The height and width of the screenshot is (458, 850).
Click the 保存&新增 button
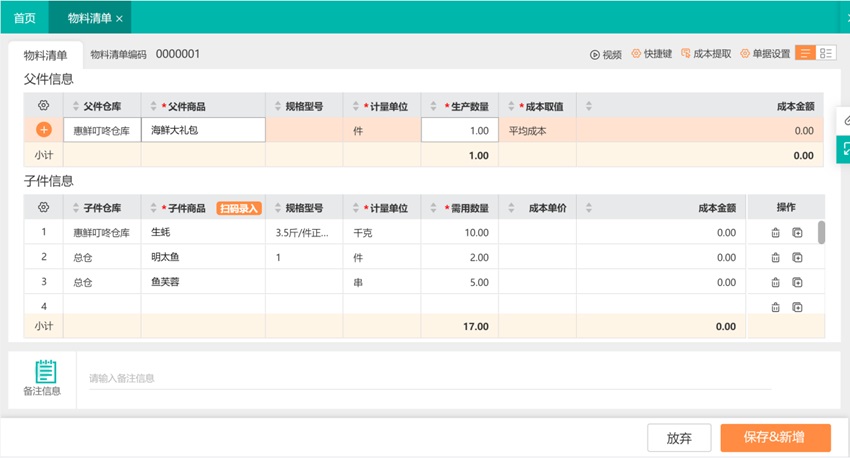pos(775,438)
